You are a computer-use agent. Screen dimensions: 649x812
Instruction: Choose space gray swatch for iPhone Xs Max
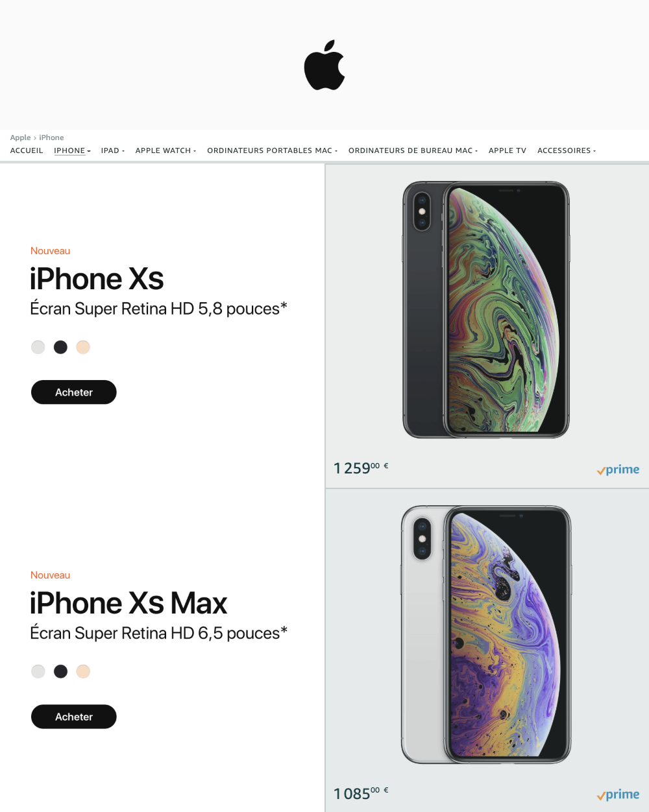tap(60, 671)
